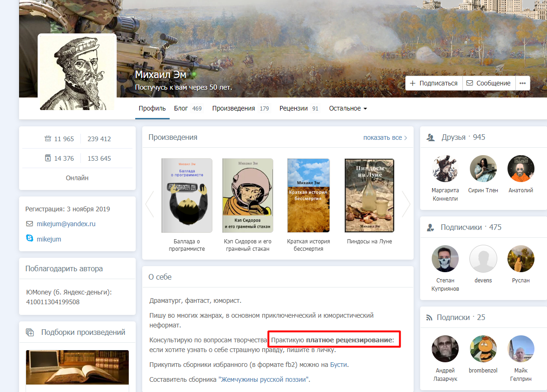Open the показать все link
This screenshot has width=547, height=392.
click(x=385, y=137)
